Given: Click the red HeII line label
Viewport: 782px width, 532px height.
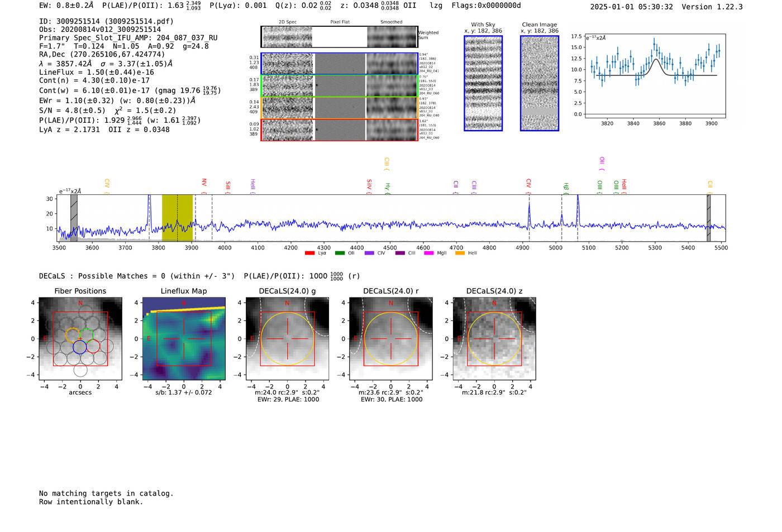Looking at the screenshot, I should coord(624,186).
